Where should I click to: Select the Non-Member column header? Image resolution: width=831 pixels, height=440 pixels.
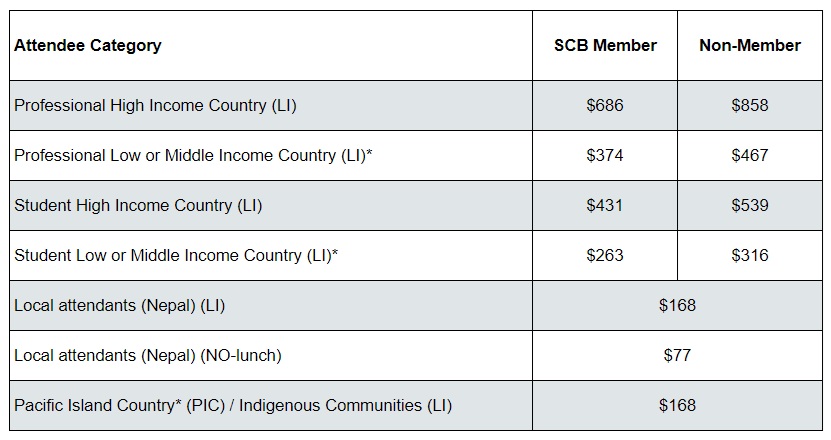pos(750,46)
